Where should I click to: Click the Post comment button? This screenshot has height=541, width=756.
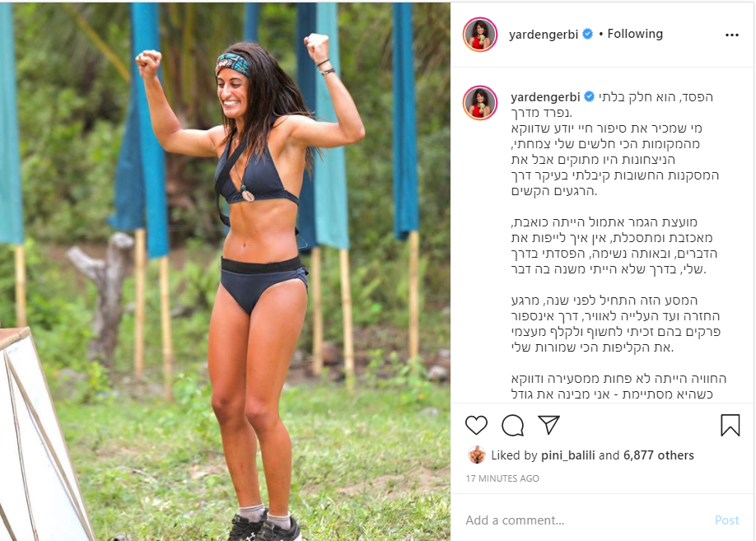[726, 520]
